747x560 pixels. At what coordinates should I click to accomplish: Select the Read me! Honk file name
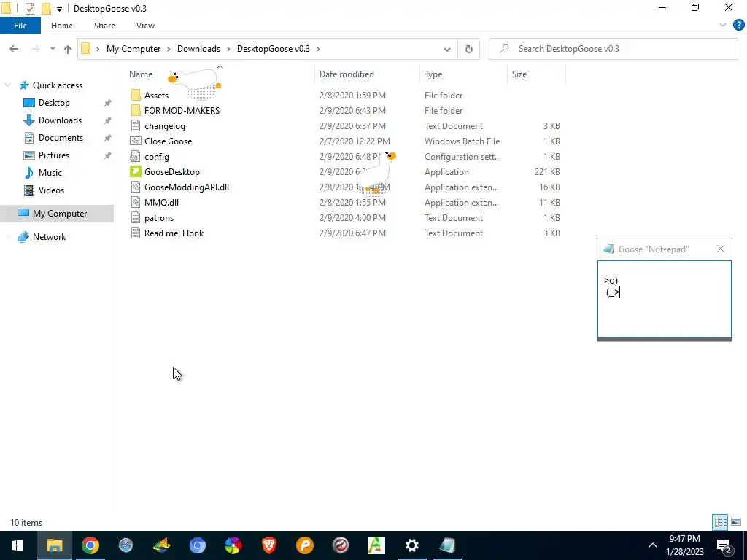(x=174, y=233)
